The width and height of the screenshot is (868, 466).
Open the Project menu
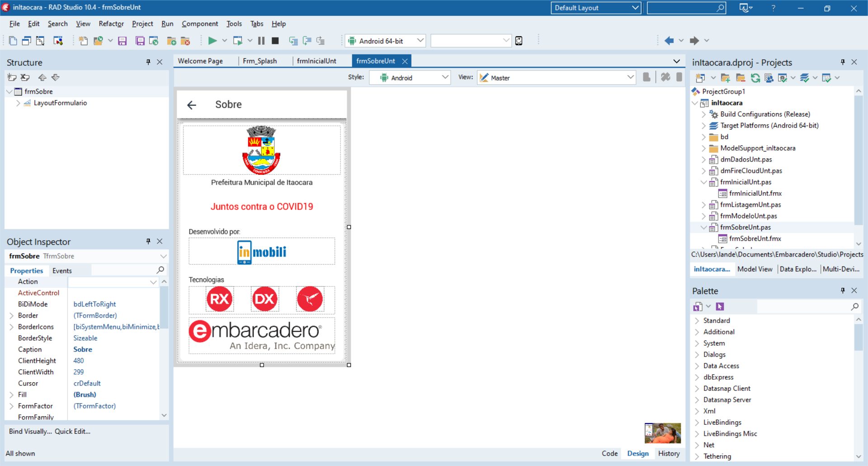tap(142, 24)
